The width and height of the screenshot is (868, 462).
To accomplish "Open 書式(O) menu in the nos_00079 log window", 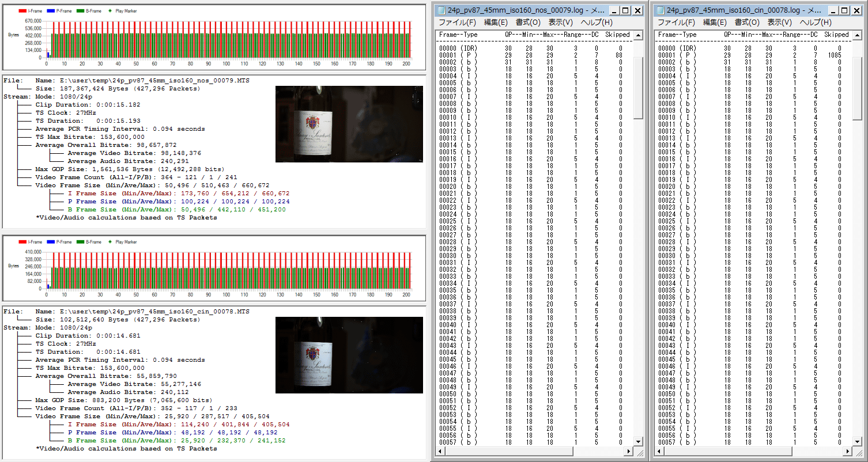I will 527,22.
